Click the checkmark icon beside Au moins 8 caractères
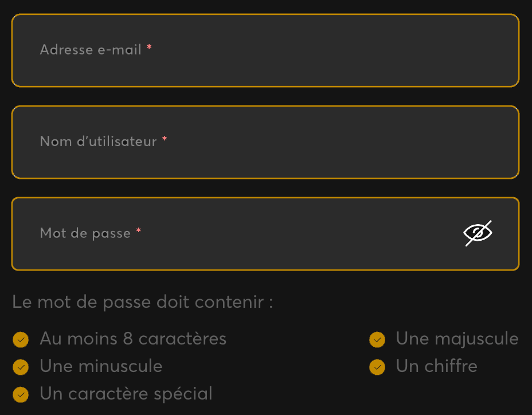 pos(21,340)
